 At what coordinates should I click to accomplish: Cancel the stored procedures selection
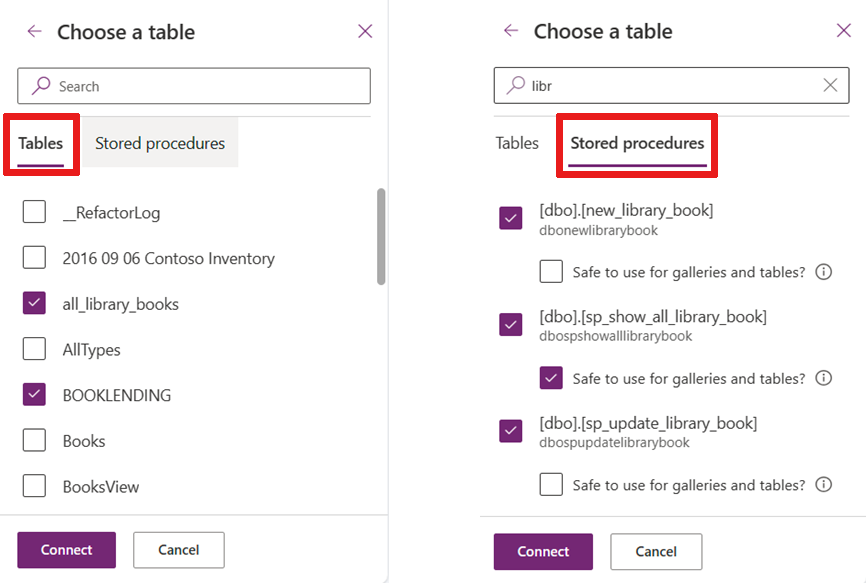point(655,551)
